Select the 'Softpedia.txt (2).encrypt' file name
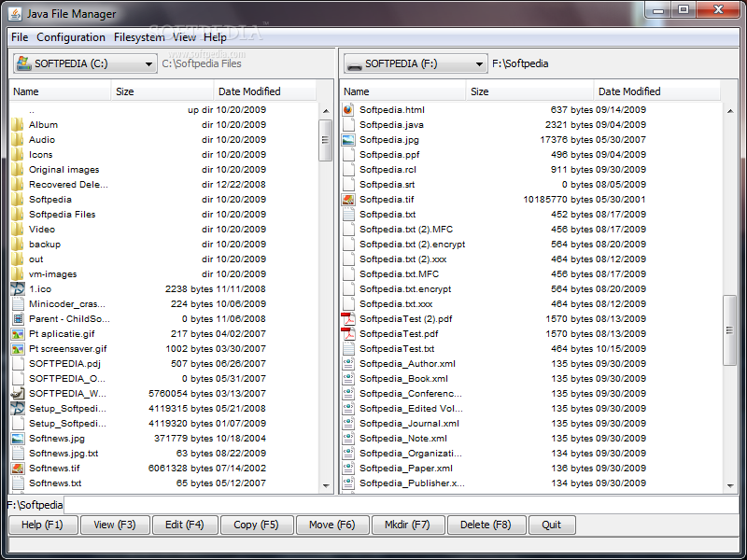Viewport: 747px width, 560px height. 412,245
